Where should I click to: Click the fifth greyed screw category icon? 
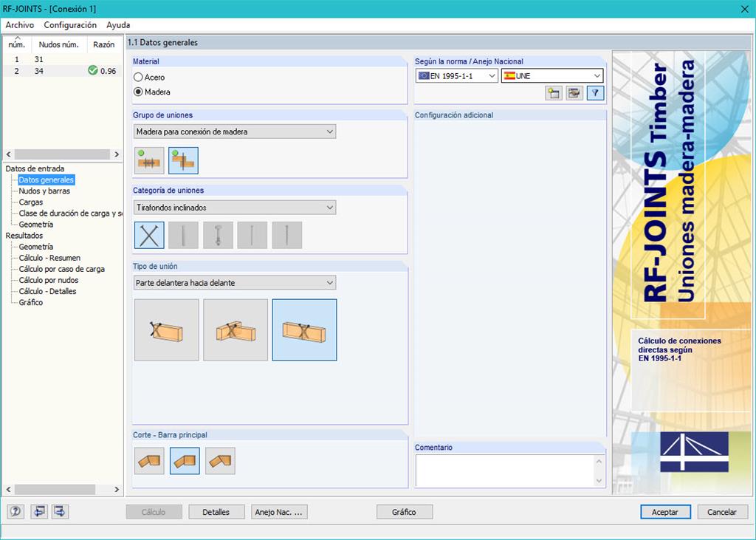pyautogui.click(x=287, y=236)
